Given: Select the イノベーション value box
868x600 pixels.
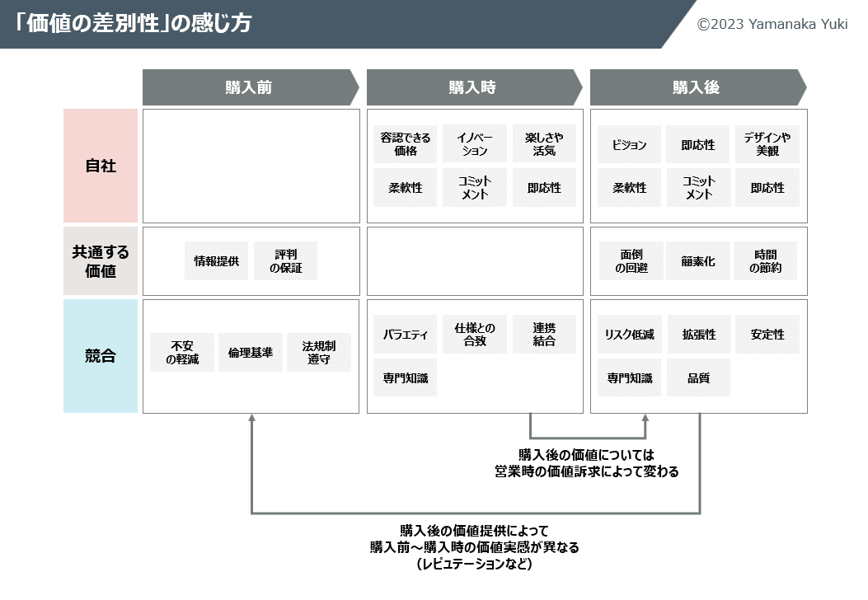Looking at the screenshot, I should click(x=475, y=144).
